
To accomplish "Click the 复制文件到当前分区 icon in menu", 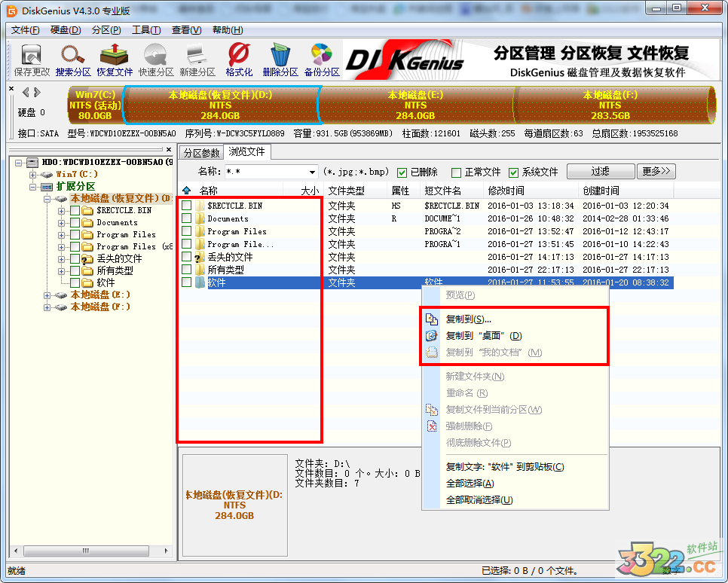I will (432, 410).
